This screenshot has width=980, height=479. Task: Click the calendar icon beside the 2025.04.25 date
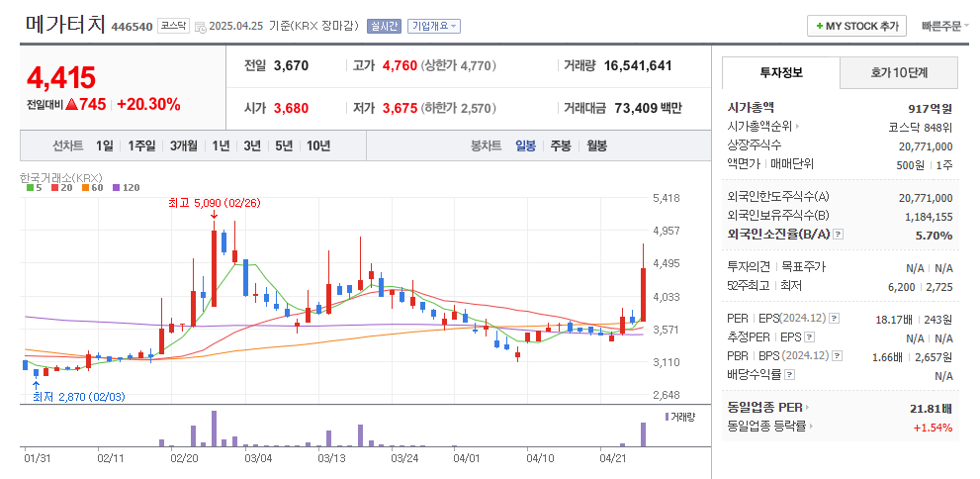201,27
